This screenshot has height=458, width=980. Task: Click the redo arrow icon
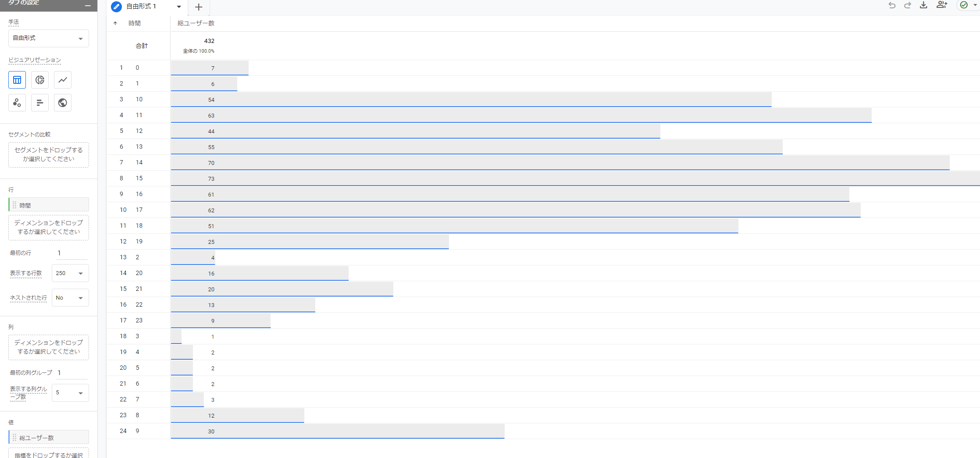tap(908, 5)
